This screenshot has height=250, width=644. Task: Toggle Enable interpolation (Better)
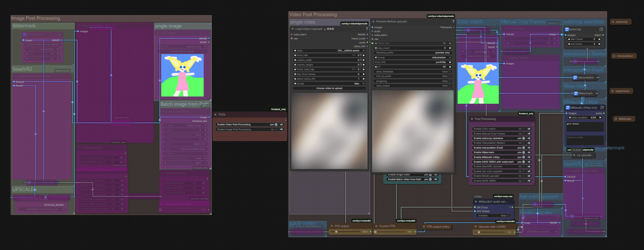[524, 143]
